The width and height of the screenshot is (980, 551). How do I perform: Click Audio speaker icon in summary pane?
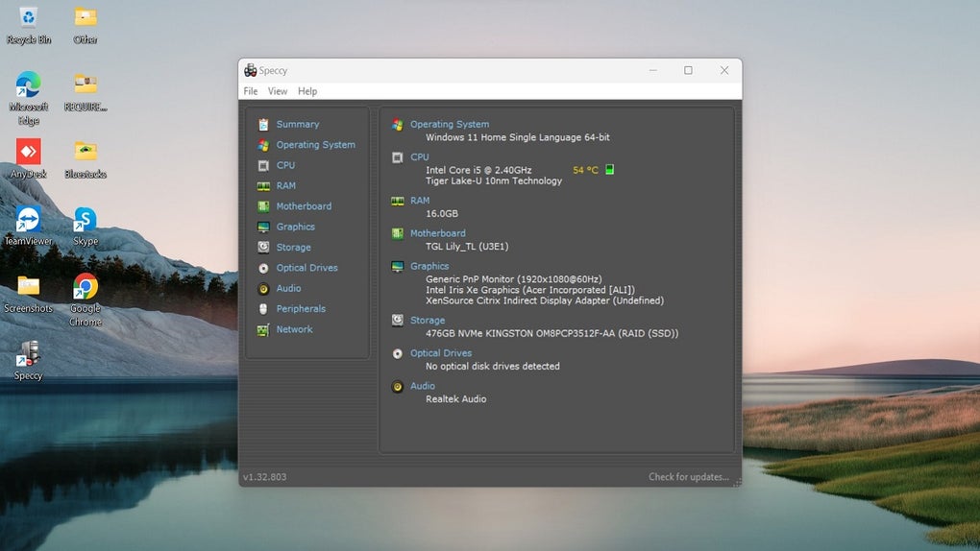click(398, 387)
